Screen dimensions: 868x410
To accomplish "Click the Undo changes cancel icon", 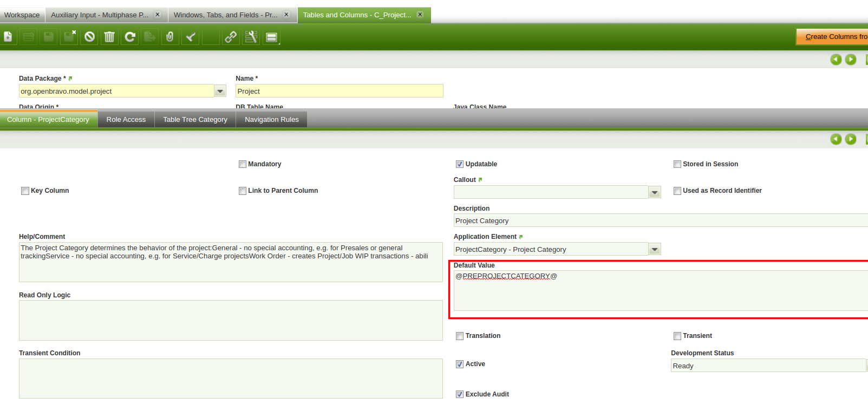I will click(x=89, y=37).
